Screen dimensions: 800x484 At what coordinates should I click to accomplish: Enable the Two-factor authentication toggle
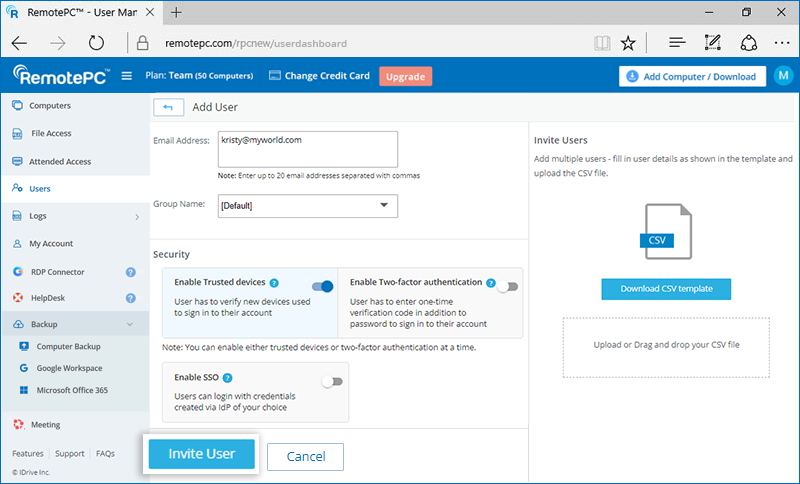click(508, 286)
